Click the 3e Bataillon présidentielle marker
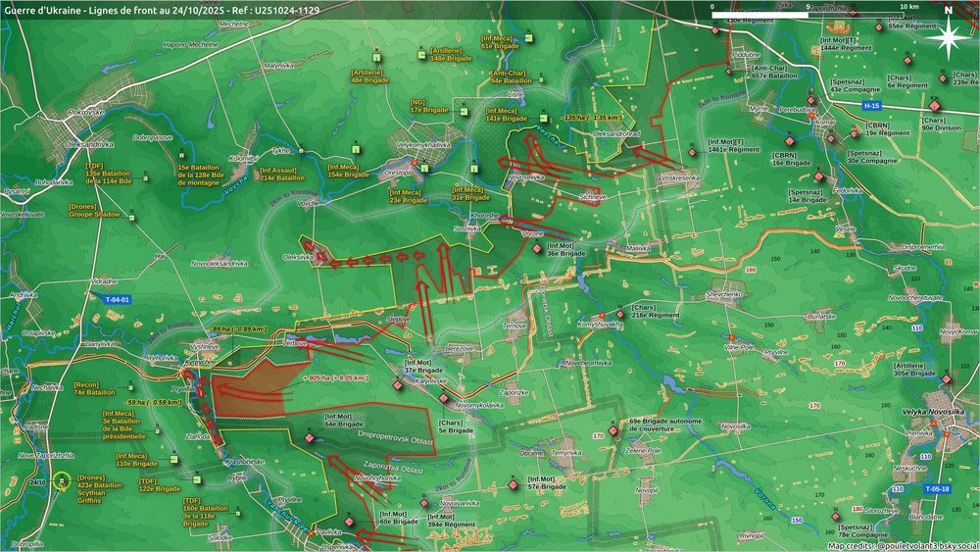This screenshot has height=552, width=980. tap(157, 430)
